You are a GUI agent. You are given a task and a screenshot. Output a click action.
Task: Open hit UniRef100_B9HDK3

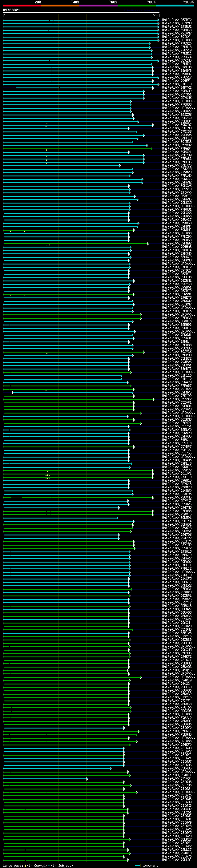pos(177,30)
